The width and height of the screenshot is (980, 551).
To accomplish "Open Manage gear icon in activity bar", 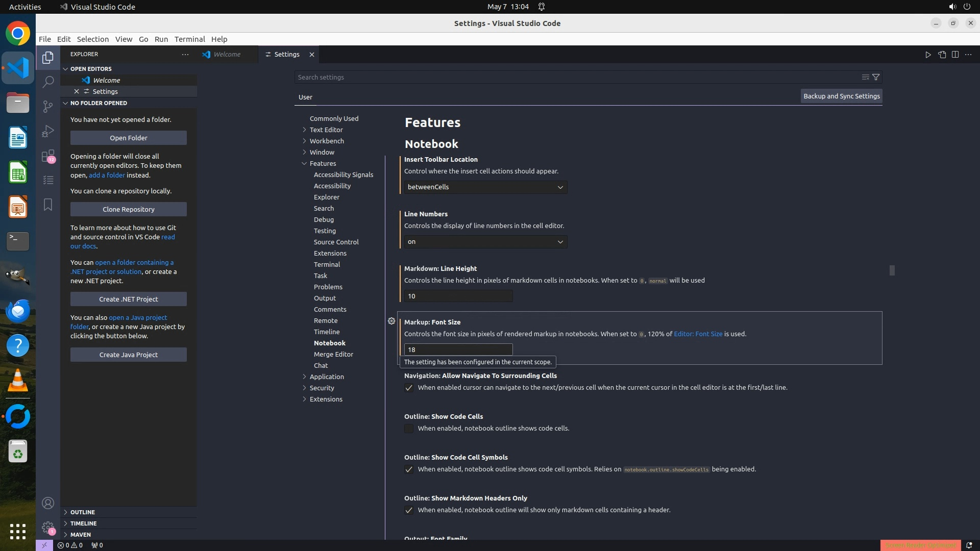I will click(48, 528).
